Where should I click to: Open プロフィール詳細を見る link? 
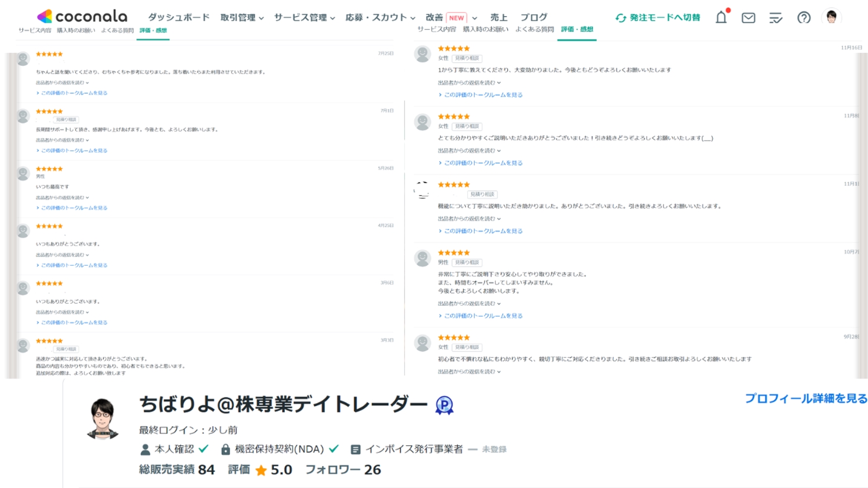click(806, 399)
